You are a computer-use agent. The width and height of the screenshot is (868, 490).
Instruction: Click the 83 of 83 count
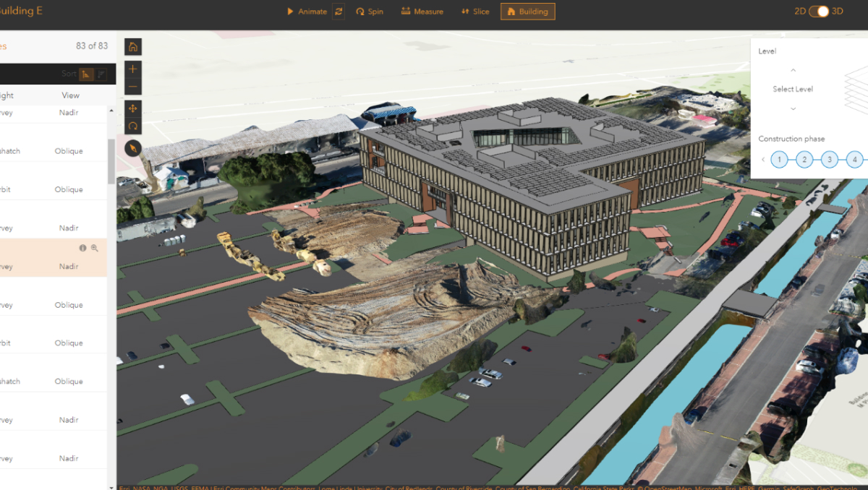pos(92,46)
